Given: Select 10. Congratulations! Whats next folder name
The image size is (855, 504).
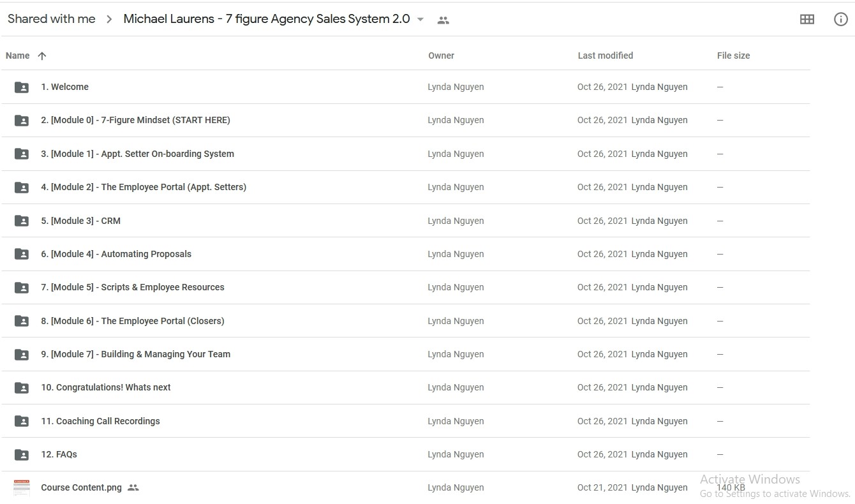Looking at the screenshot, I should tap(106, 387).
